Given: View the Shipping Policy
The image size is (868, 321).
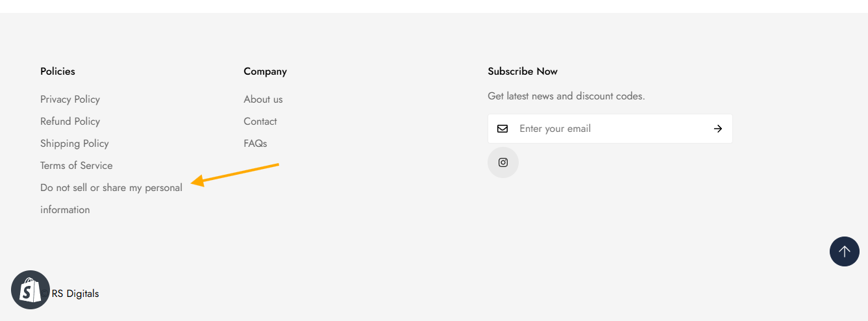Looking at the screenshot, I should coord(75,144).
